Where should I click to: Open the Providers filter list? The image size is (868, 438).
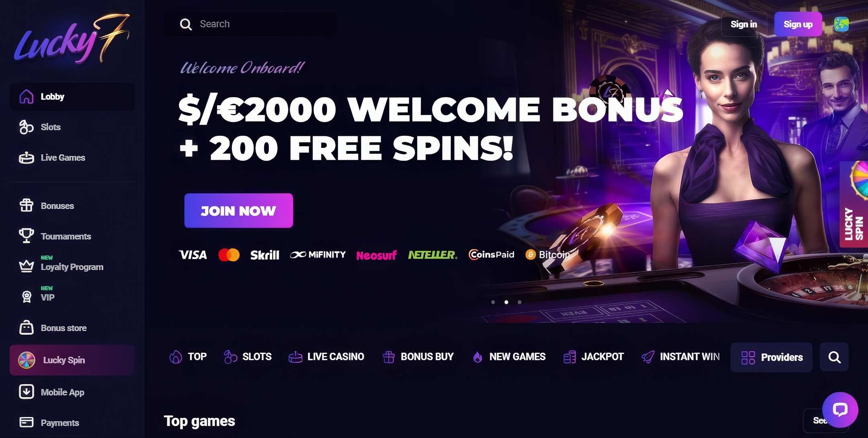772,357
